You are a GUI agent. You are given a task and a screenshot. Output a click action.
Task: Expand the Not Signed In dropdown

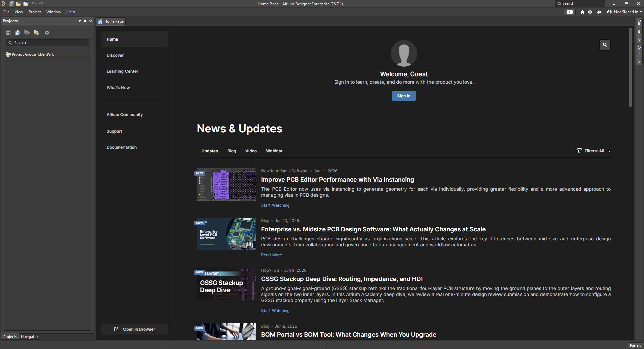[641, 12]
